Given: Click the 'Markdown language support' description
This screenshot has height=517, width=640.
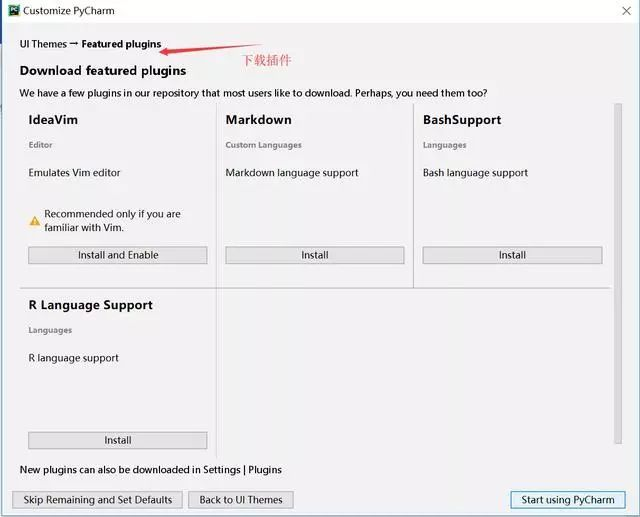Looking at the screenshot, I should (292, 173).
